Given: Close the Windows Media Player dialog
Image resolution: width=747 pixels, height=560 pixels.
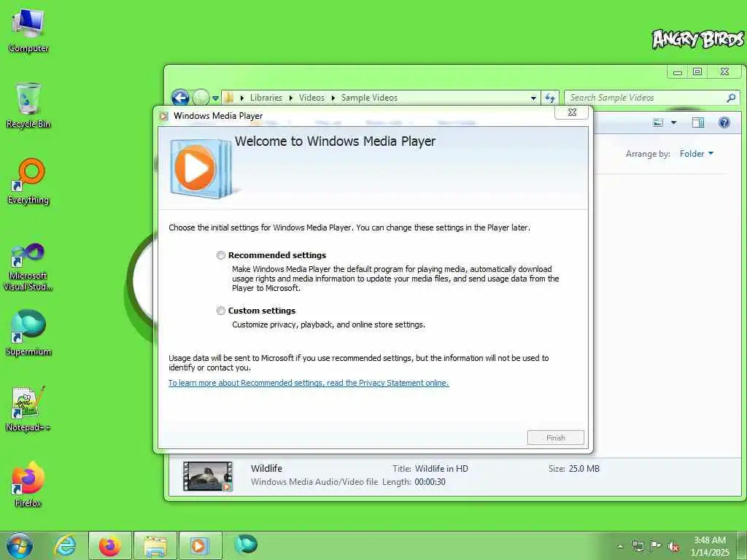Looking at the screenshot, I should click(572, 112).
